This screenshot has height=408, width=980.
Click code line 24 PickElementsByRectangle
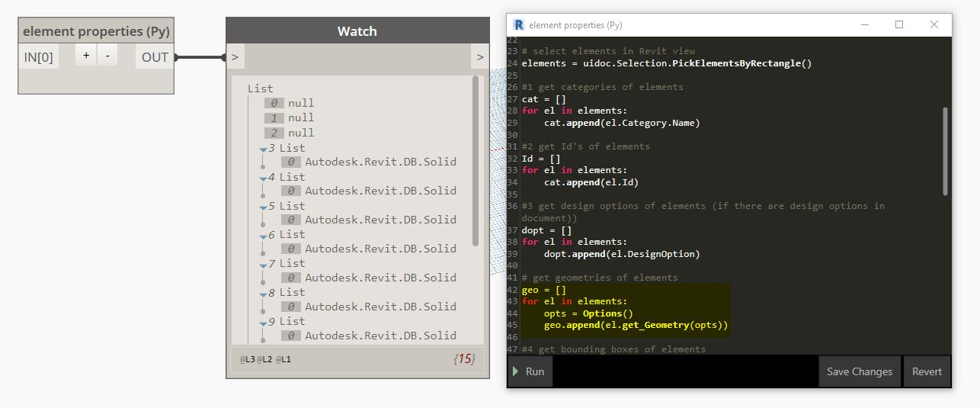point(667,63)
